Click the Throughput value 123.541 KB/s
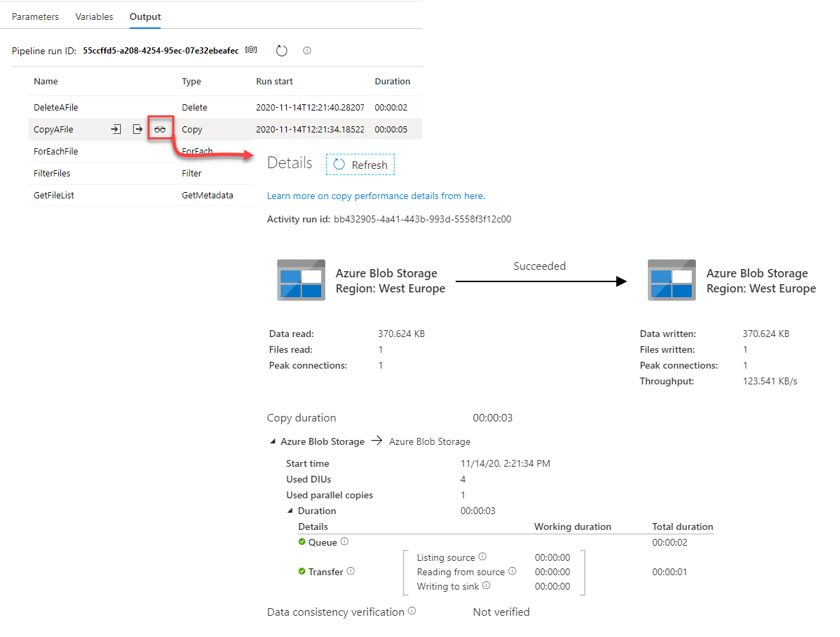Viewport: 840px width, 637px height. tap(770, 381)
